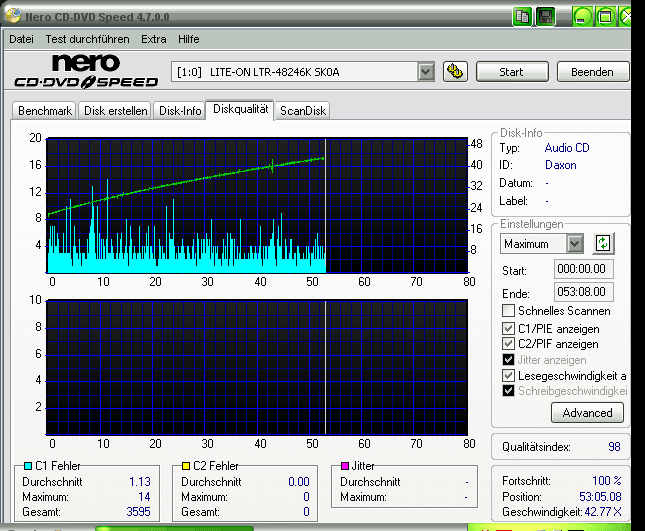Click the Ende time input field
The image size is (645, 531).
coord(583,292)
